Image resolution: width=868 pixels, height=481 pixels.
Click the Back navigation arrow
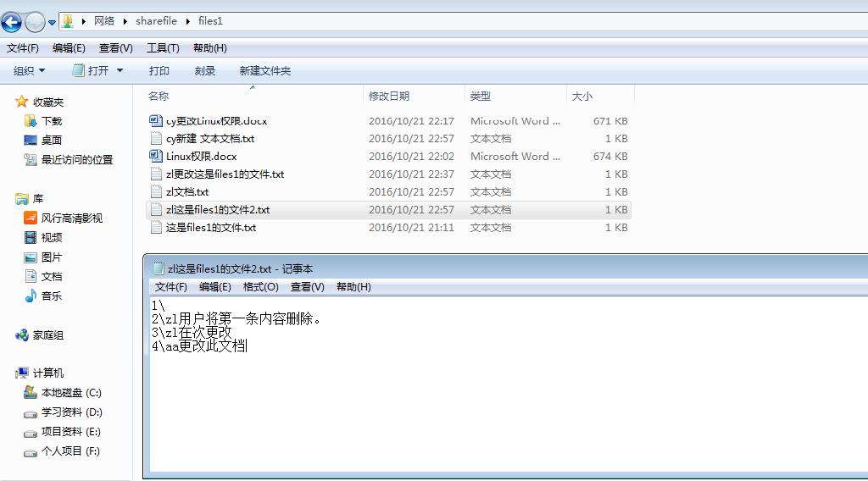(11, 22)
